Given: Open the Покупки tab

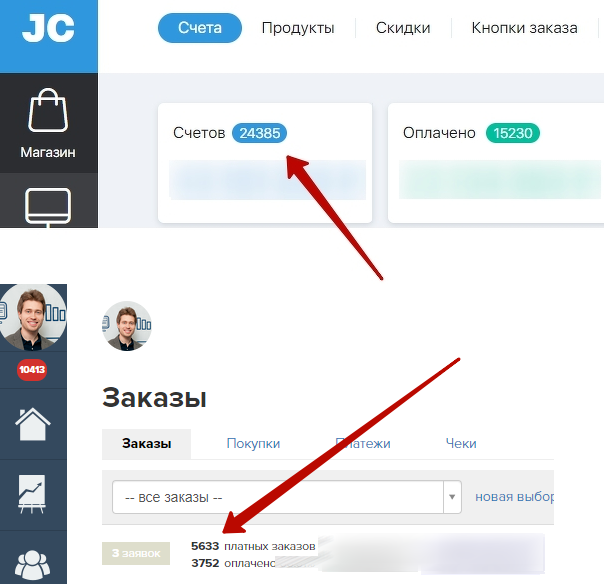Looking at the screenshot, I should [253, 443].
